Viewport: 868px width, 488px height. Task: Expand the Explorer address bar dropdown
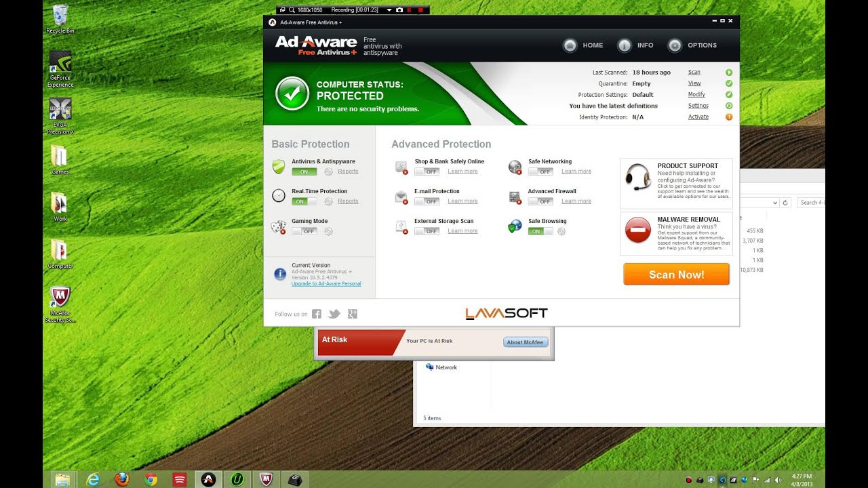[775, 203]
